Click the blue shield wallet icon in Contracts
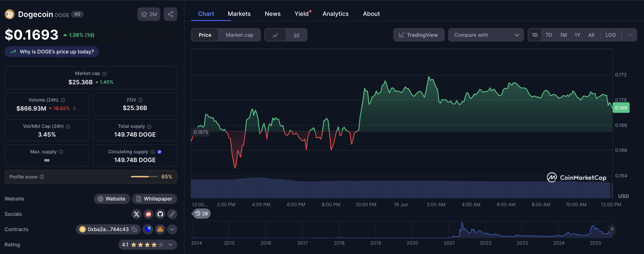The width and height of the screenshot is (644, 254). click(x=148, y=229)
